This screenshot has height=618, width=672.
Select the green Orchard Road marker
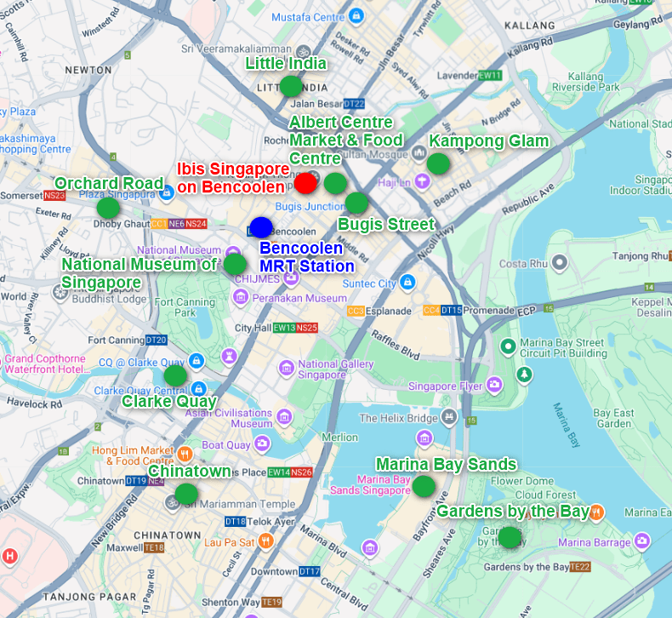108,207
